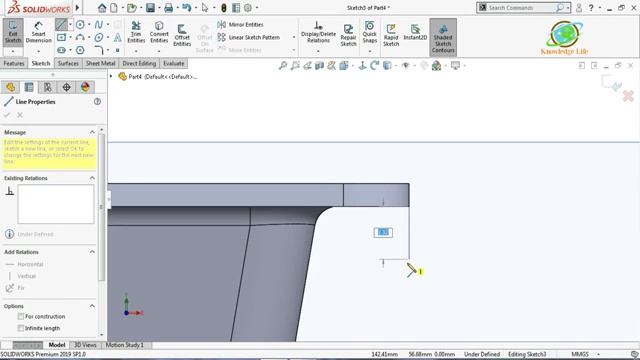The width and height of the screenshot is (640, 360).
Task: Open the FeatureManager design tree tab
Action: click(10, 87)
